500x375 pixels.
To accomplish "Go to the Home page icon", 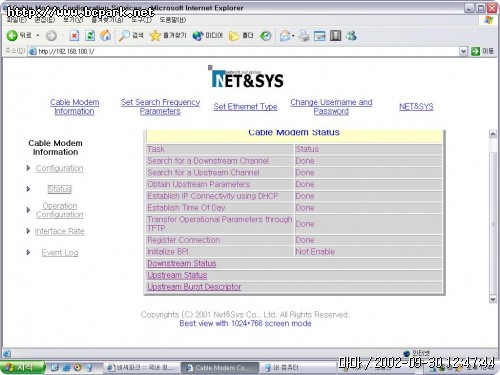I will (106, 35).
